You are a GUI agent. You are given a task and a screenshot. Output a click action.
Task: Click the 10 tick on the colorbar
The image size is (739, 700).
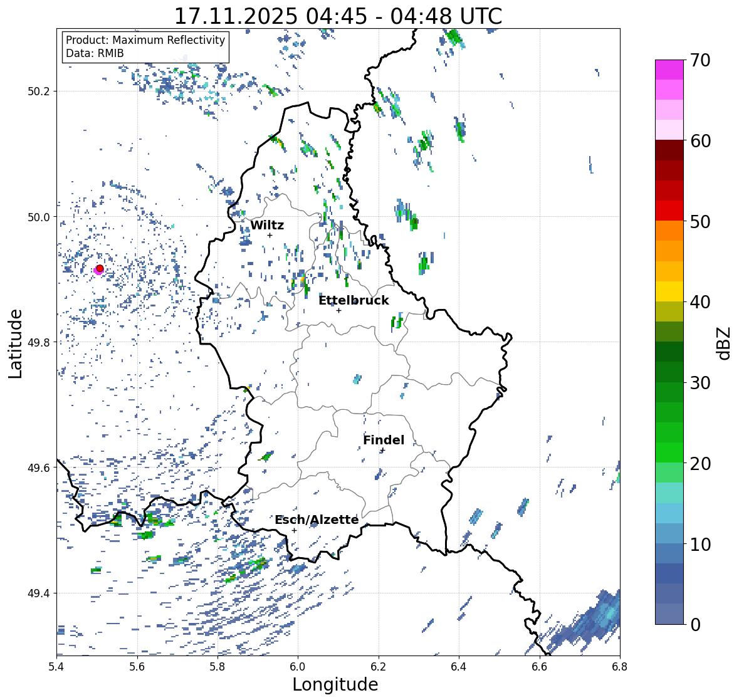click(x=700, y=544)
